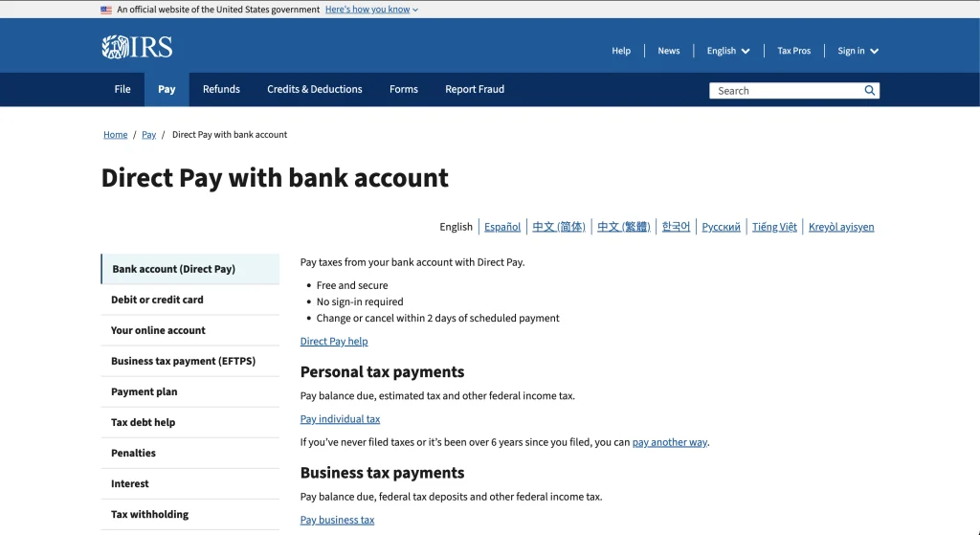Go to Home breadcrumb

(116, 134)
